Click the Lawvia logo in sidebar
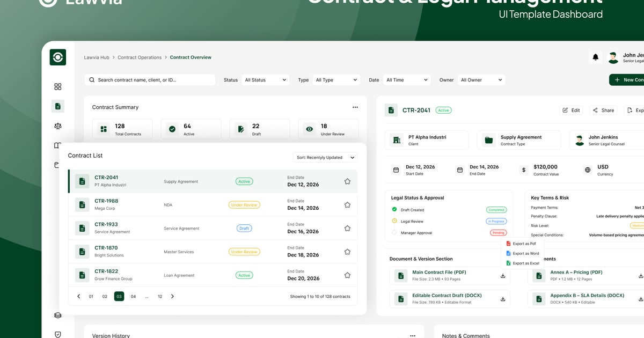644x338 pixels. [58, 57]
